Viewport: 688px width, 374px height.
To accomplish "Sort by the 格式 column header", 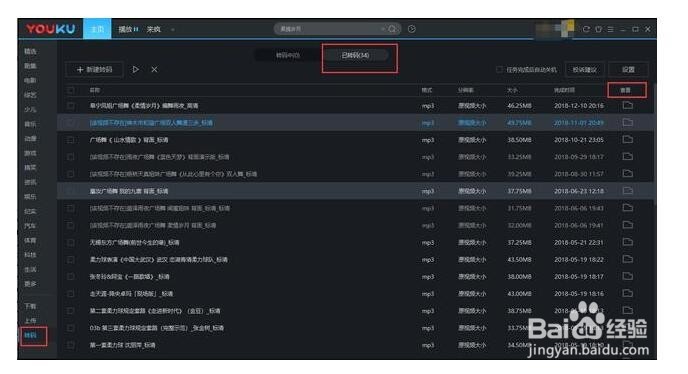I will pos(426,90).
